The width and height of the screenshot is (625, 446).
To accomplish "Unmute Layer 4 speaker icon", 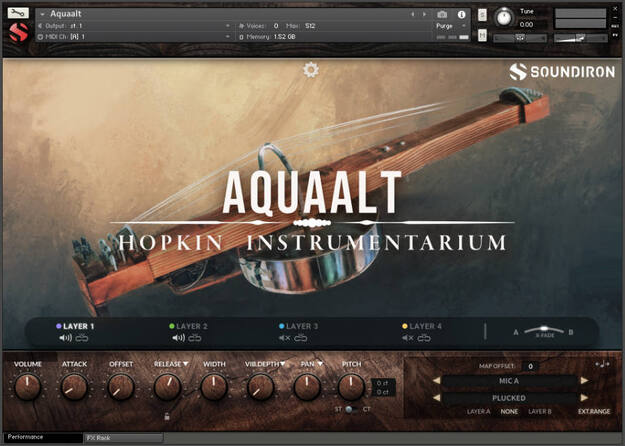I will (408, 338).
